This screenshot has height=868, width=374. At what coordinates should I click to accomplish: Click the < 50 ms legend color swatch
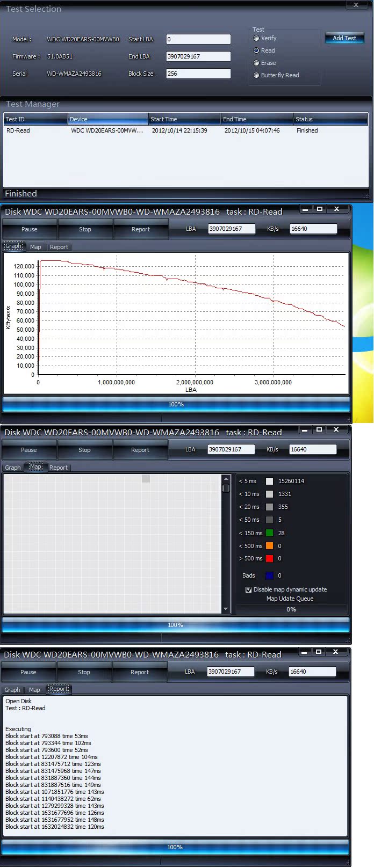coord(269,520)
